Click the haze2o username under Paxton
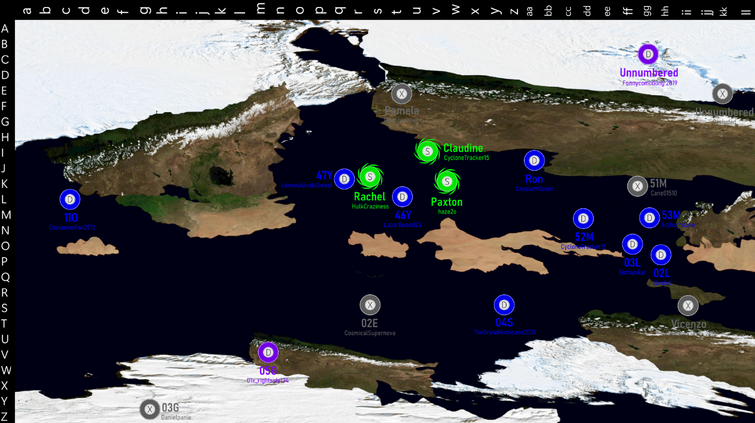Viewport: 755px width, 423px height. (447, 212)
